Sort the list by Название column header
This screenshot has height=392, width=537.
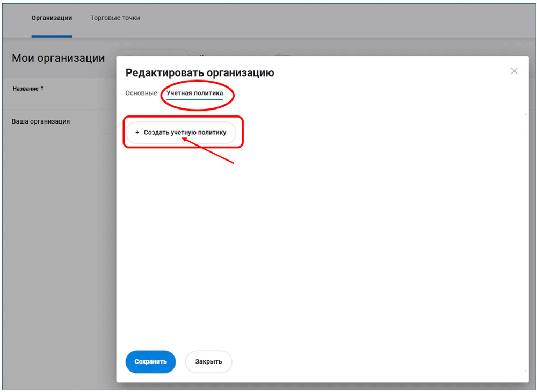(25, 89)
